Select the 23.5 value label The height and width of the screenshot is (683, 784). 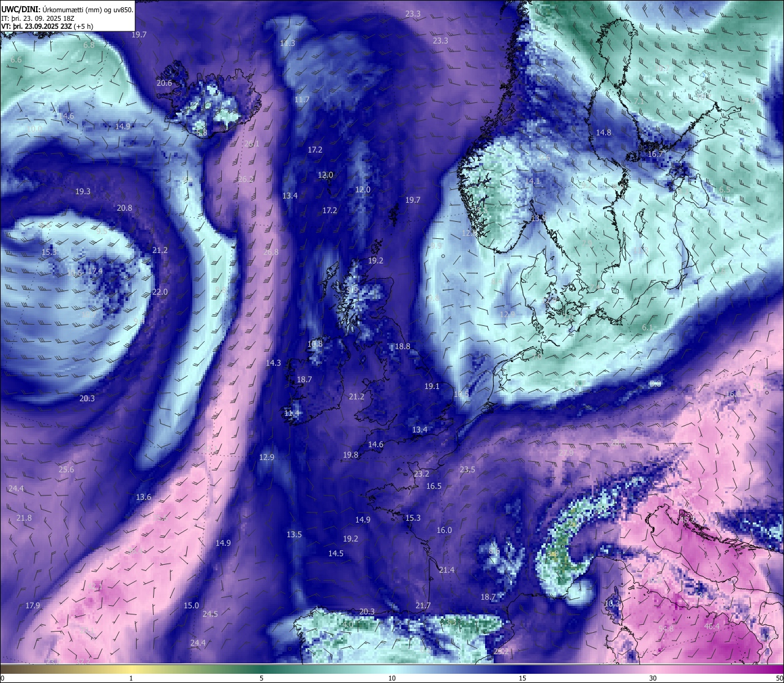click(467, 470)
